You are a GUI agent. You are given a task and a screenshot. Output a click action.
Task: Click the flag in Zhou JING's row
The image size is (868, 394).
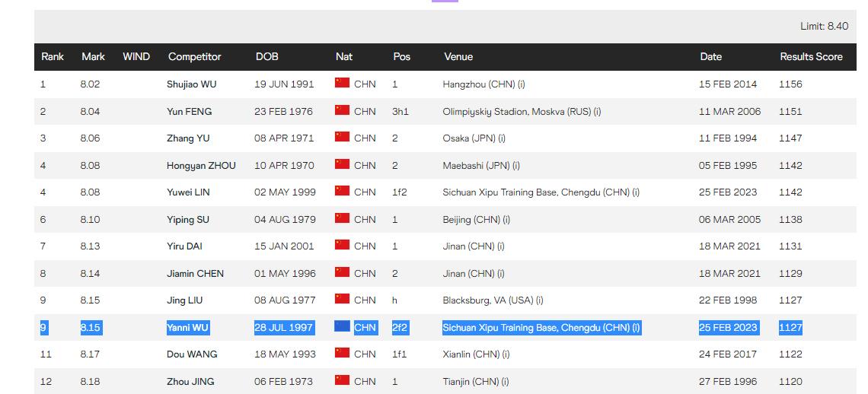[x=342, y=381]
